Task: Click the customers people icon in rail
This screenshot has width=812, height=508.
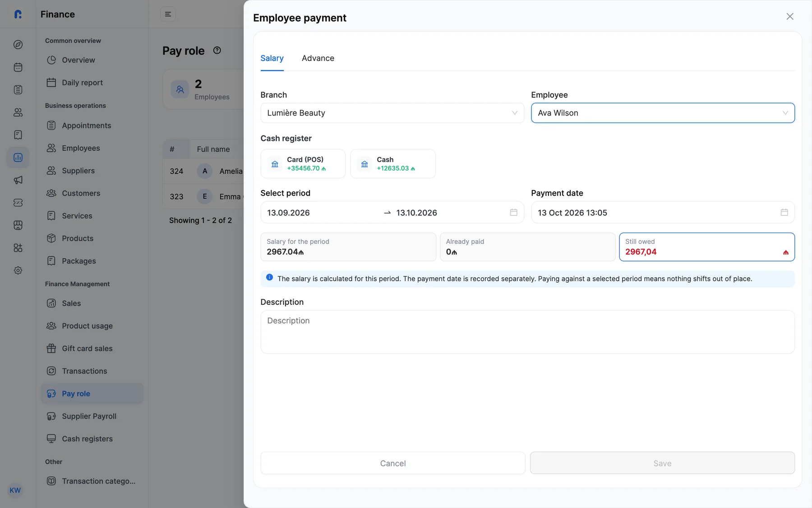Action: point(18,112)
